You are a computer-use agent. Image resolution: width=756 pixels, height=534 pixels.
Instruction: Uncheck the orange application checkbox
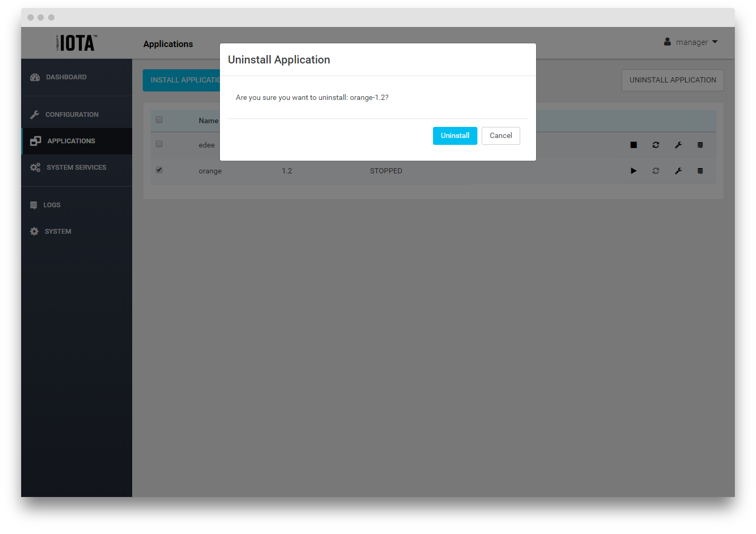159,170
